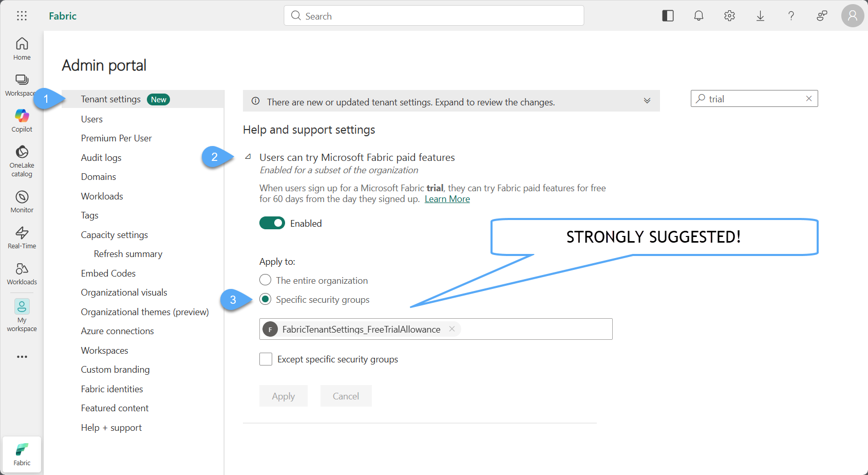Open the notifications bell
Viewport: 868px width, 475px height.
699,16
